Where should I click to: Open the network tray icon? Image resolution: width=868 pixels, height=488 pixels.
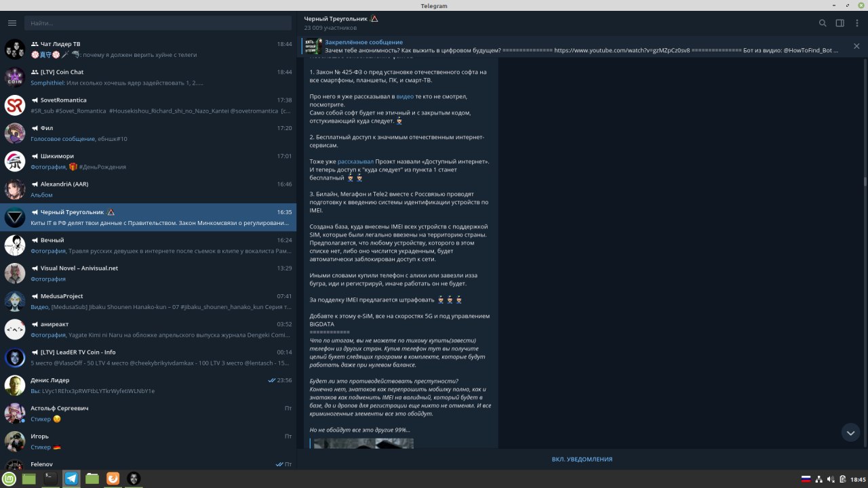point(819,479)
